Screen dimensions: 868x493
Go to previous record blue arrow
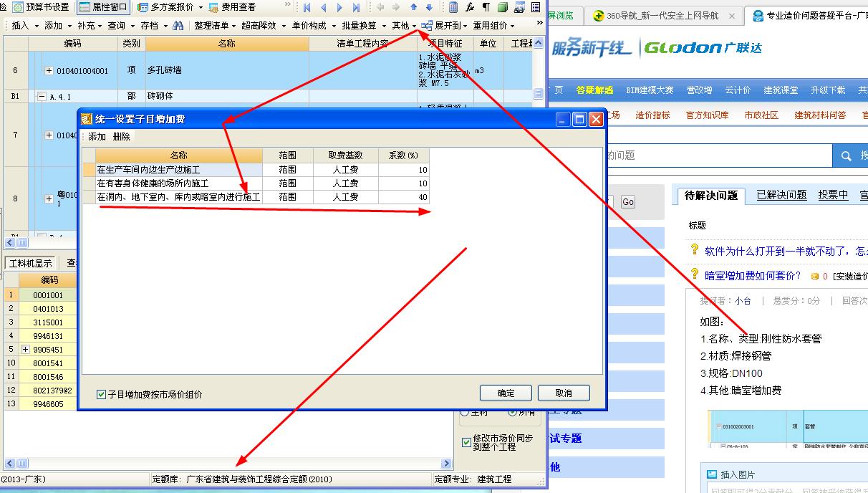pos(324,8)
